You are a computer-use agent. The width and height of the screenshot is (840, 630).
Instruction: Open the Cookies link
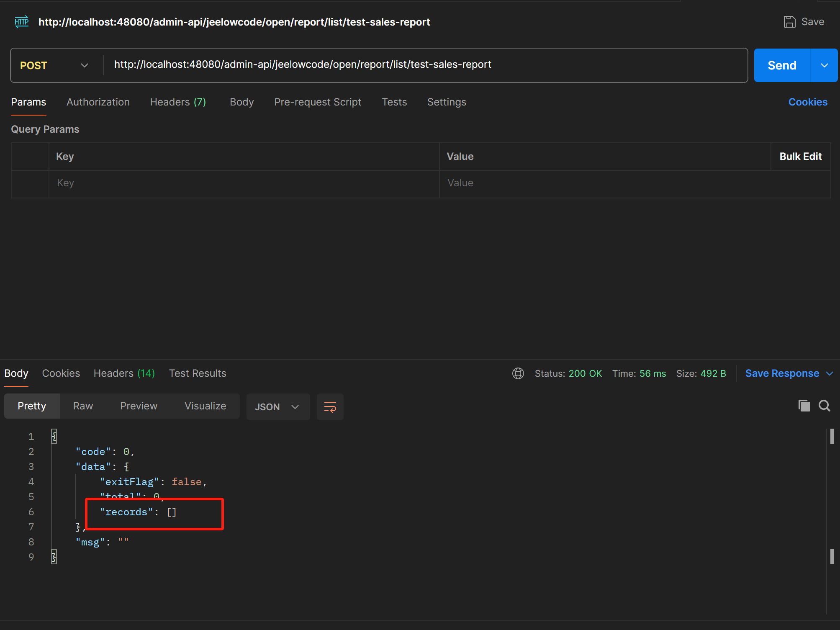[807, 102]
